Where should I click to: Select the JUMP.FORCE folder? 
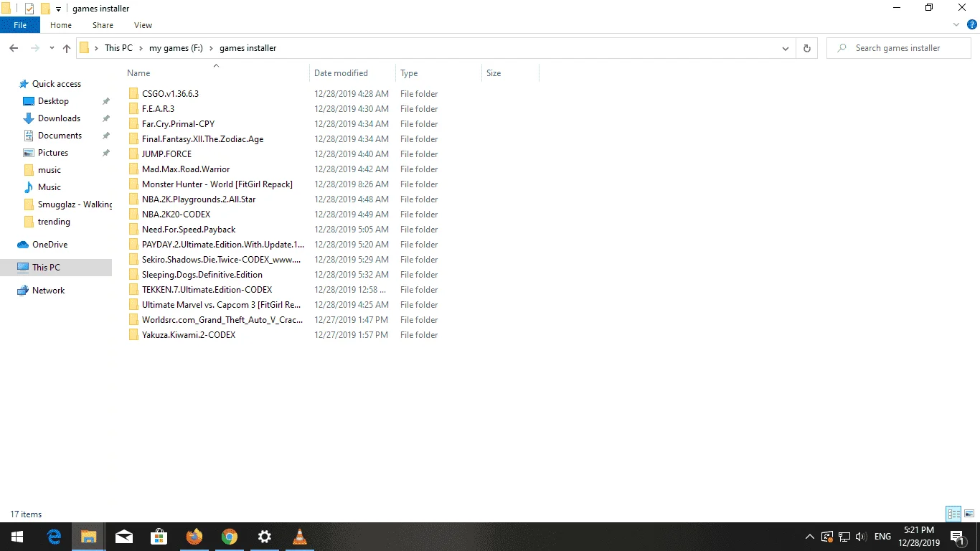[x=166, y=154]
